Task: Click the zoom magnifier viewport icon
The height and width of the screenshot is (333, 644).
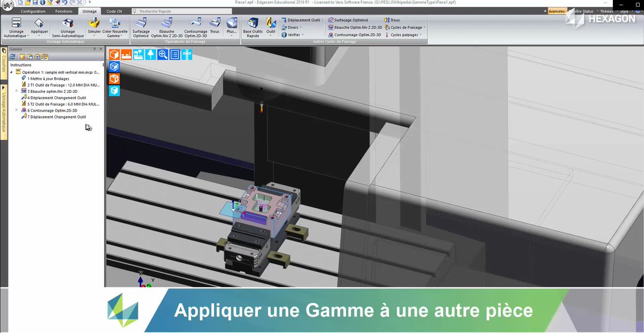Action: point(163,54)
